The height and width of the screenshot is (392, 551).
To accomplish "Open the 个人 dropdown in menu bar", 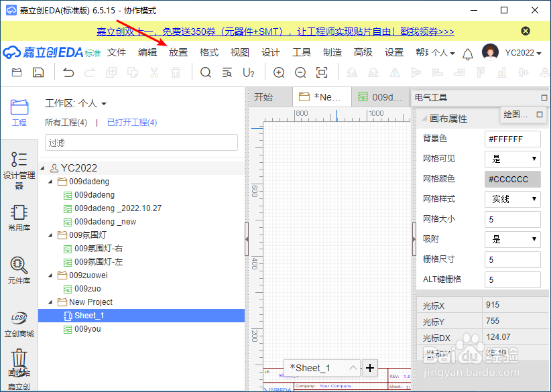I will (443, 53).
